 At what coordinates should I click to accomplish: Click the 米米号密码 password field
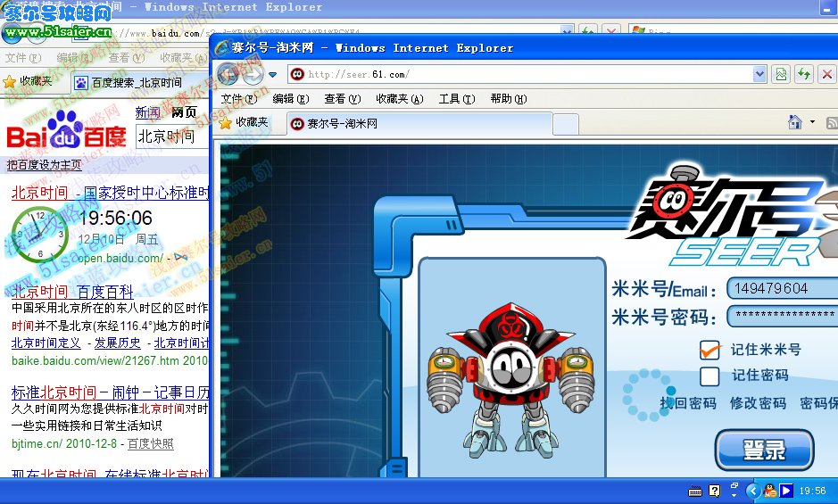[x=782, y=315]
